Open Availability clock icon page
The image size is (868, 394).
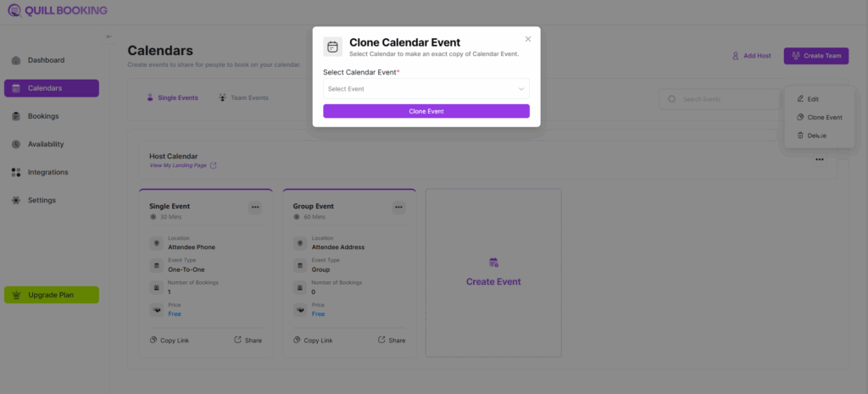(45, 144)
